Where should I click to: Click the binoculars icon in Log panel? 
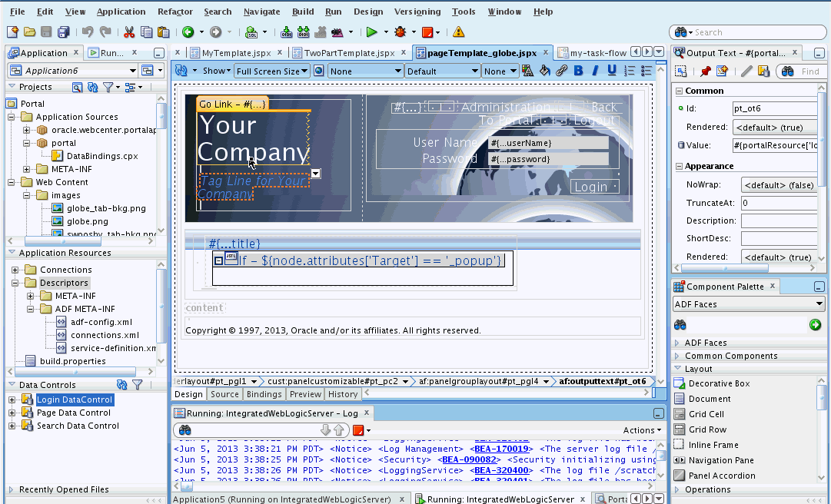pos(184,430)
